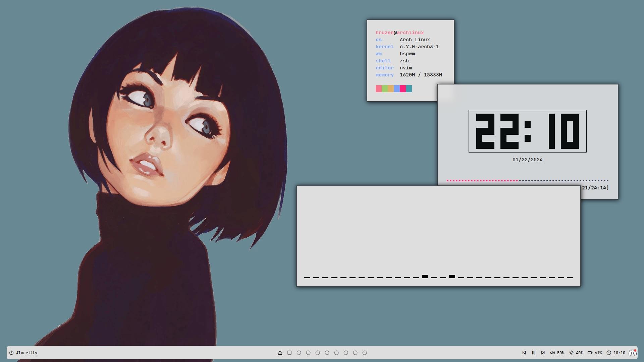Click the brightness sun icon at 40%
644x362 pixels.
click(571, 353)
